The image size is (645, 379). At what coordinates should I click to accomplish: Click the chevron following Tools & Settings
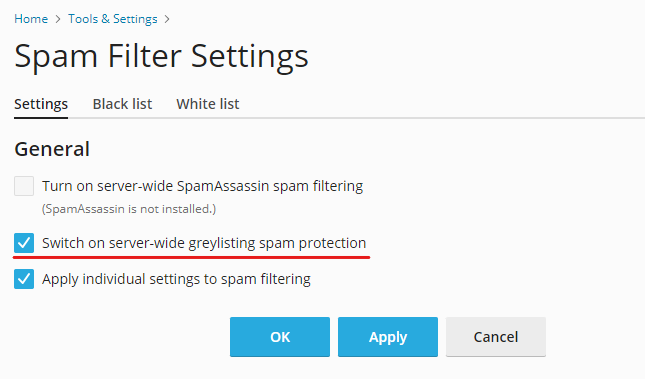pos(167,19)
